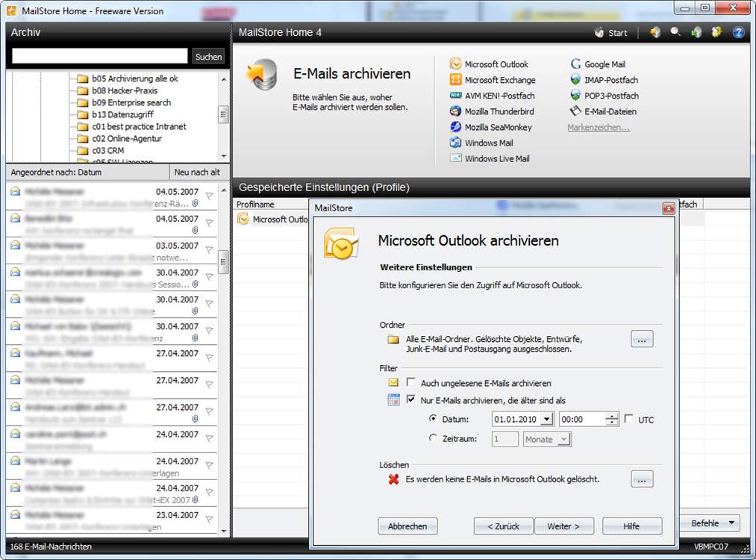
Task: Click the Google Mail icon
Action: pos(575,63)
